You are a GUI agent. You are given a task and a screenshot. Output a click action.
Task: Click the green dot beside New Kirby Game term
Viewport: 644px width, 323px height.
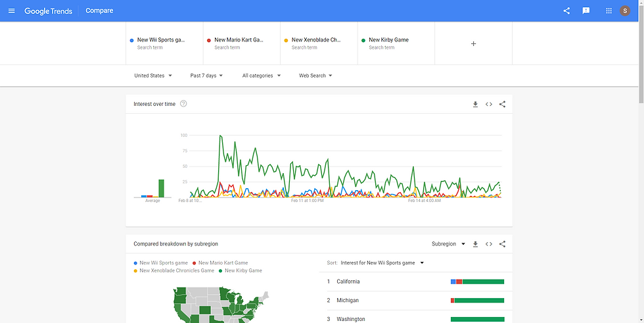click(x=363, y=40)
